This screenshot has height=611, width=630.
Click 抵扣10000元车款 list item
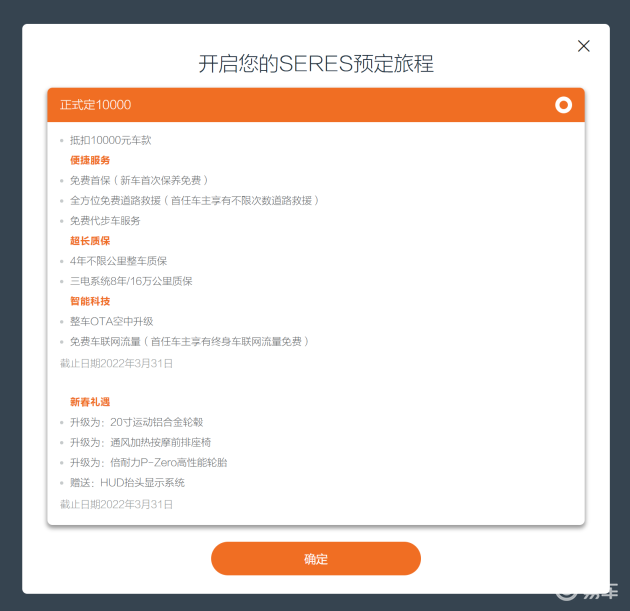point(110,140)
